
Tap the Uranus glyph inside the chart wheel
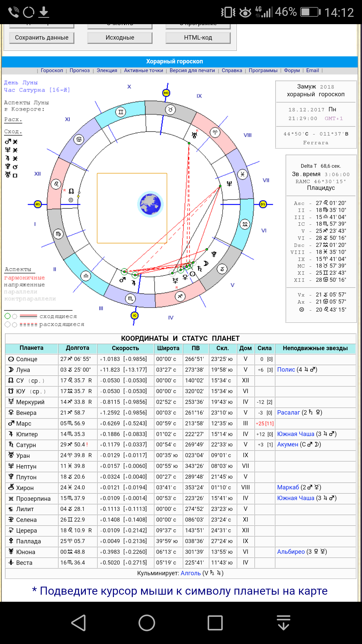click(x=194, y=135)
